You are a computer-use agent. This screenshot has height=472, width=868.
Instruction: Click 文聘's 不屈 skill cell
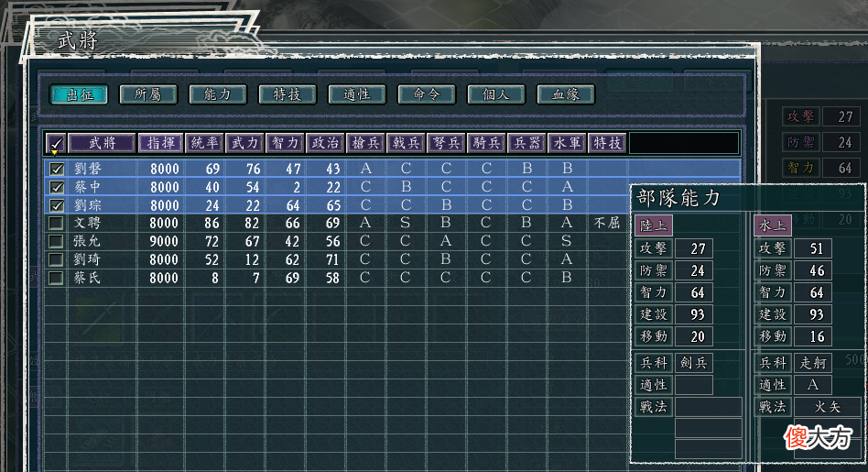point(607,224)
